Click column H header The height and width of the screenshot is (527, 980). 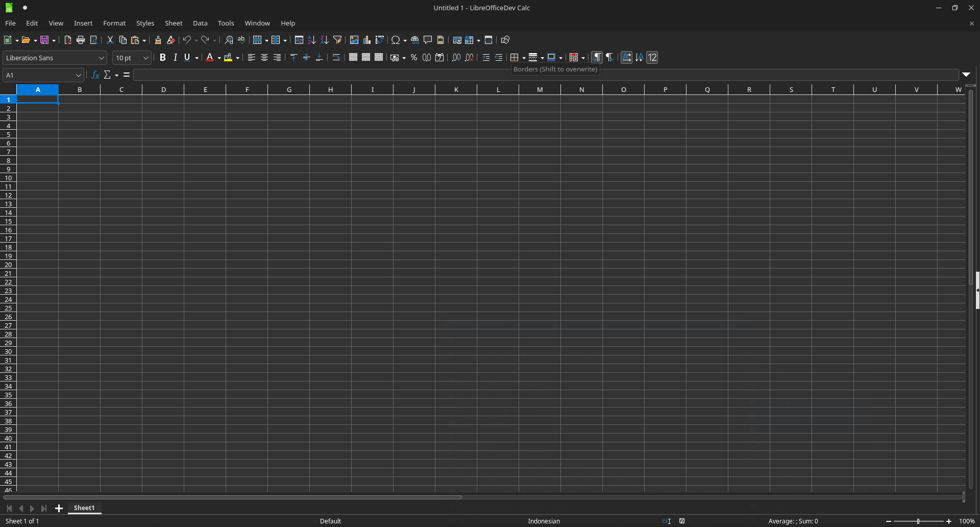331,89
